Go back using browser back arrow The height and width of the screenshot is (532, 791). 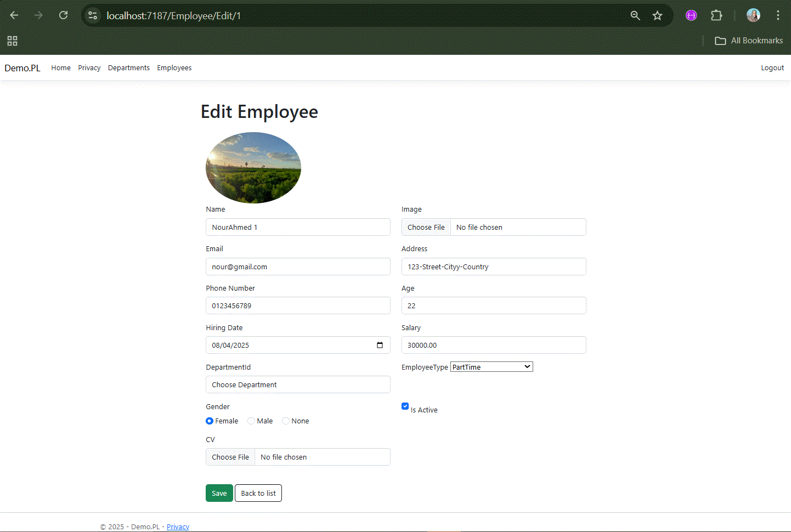pyautogui.click(x=14, y=15)
